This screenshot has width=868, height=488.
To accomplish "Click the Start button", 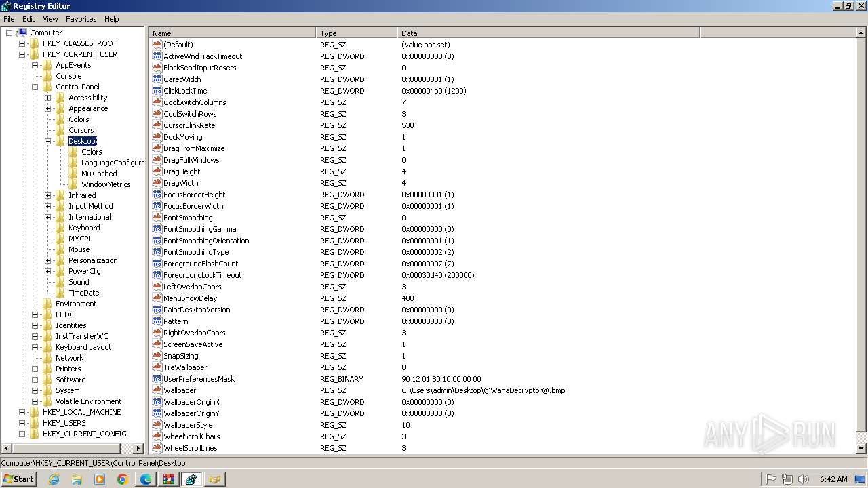I will pos(19,479).
